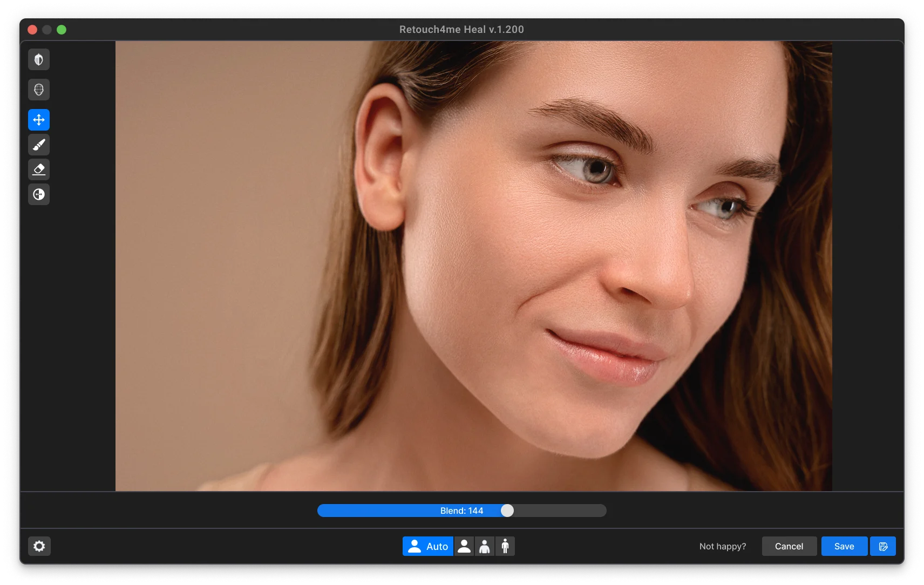
Task: Select the Eraser tool
Action: (x=38, y=169)
